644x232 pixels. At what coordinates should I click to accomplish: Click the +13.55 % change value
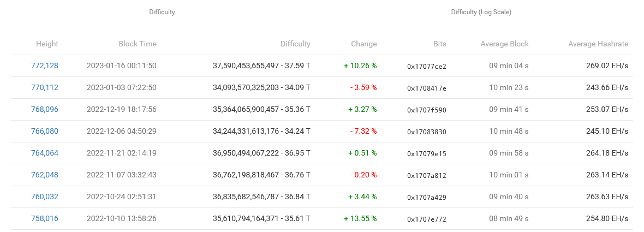360,218
